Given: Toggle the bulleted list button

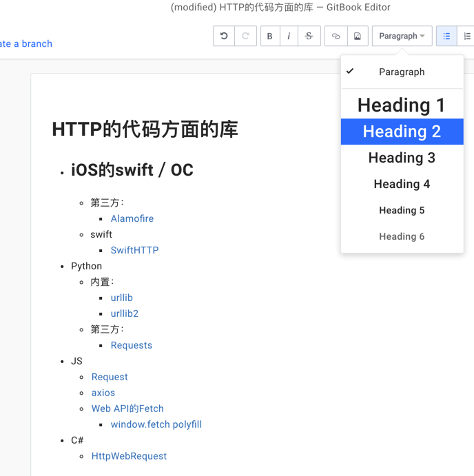Looking at the screenshot, I should tap(446, 36).
